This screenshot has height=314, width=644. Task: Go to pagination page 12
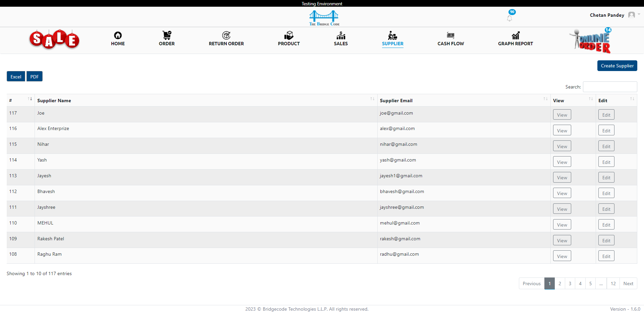pos(613,284)
